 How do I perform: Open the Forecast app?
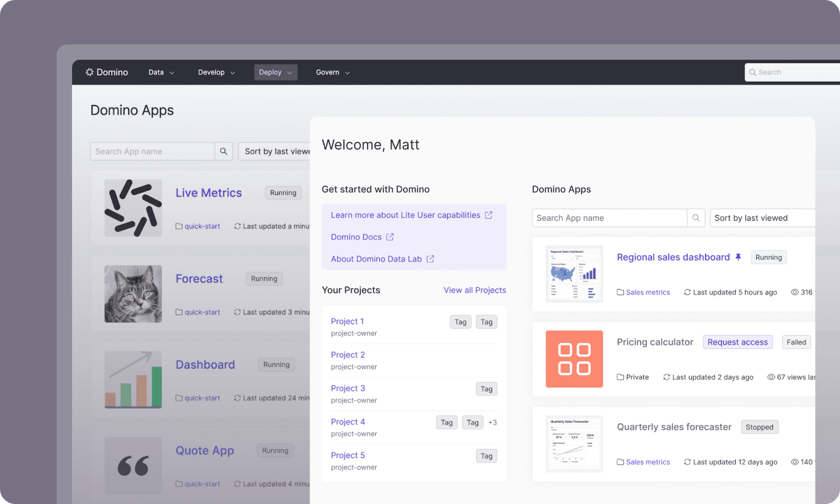point(199,278)
